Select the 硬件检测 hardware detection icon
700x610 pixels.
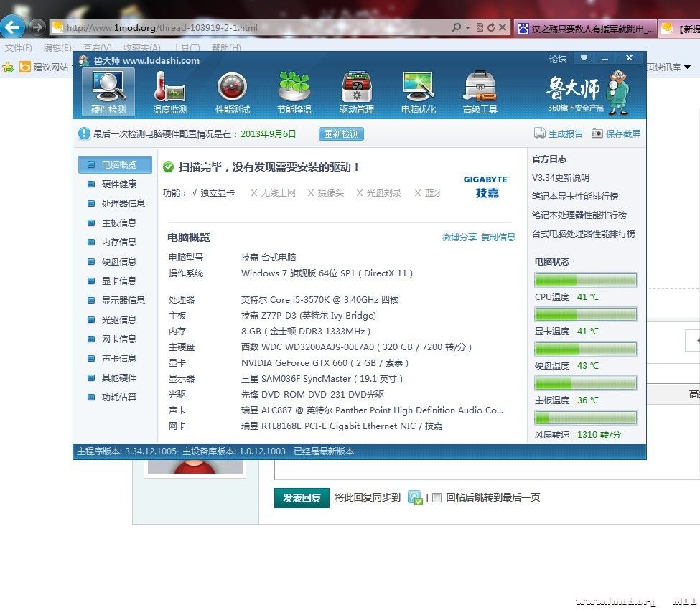click(108, 90)
